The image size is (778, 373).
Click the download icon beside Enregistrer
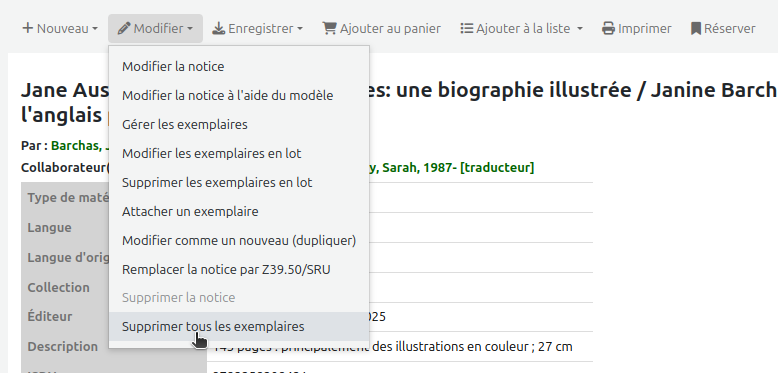click(218, 29)
